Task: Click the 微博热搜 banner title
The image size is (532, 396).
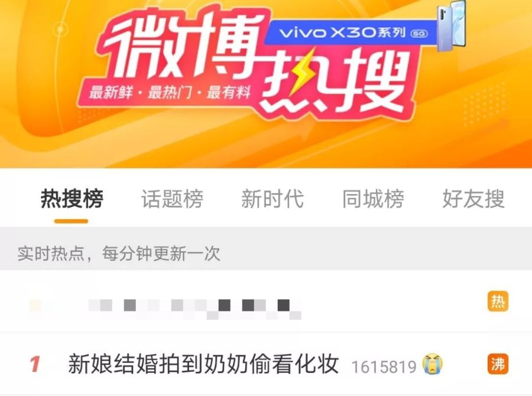Action: pos(258,64)
